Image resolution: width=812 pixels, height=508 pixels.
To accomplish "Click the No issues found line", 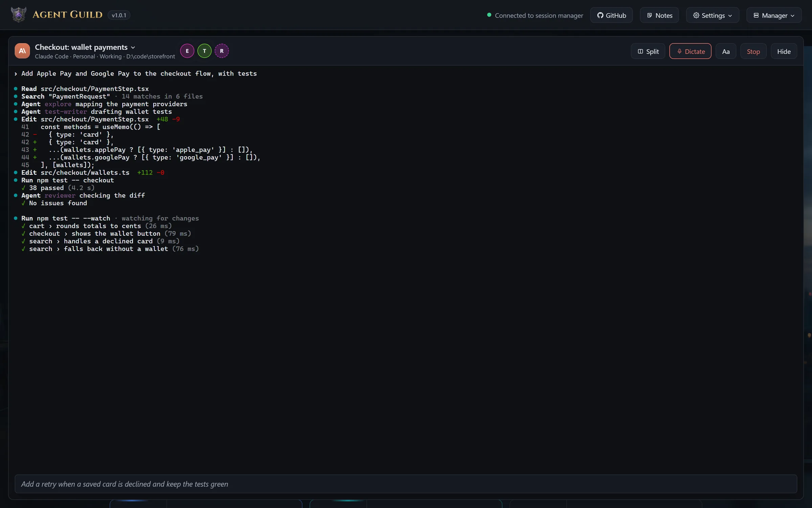I will [x=54, y=203].
